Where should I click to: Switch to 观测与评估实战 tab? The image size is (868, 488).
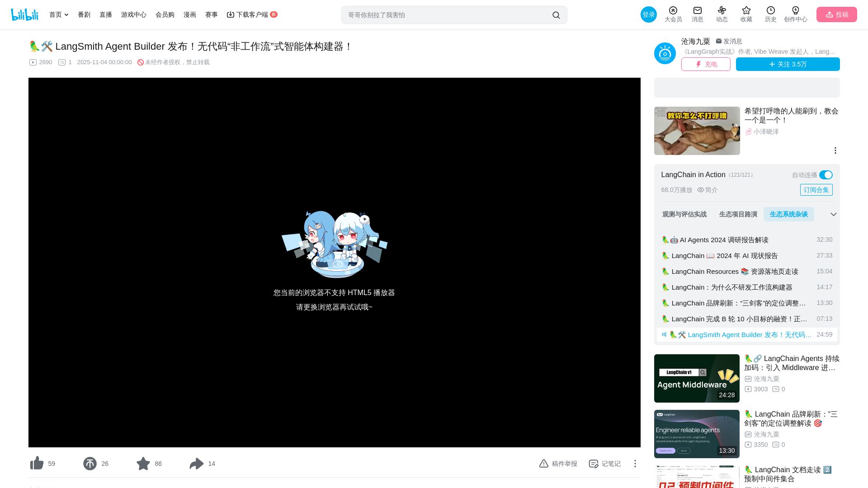[x=684, y=214]
